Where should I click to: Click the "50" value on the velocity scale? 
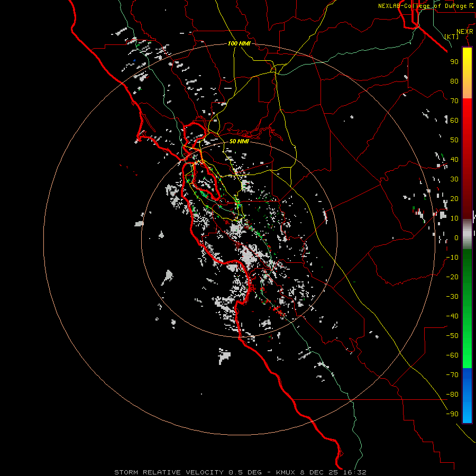[x=454, y=140]
